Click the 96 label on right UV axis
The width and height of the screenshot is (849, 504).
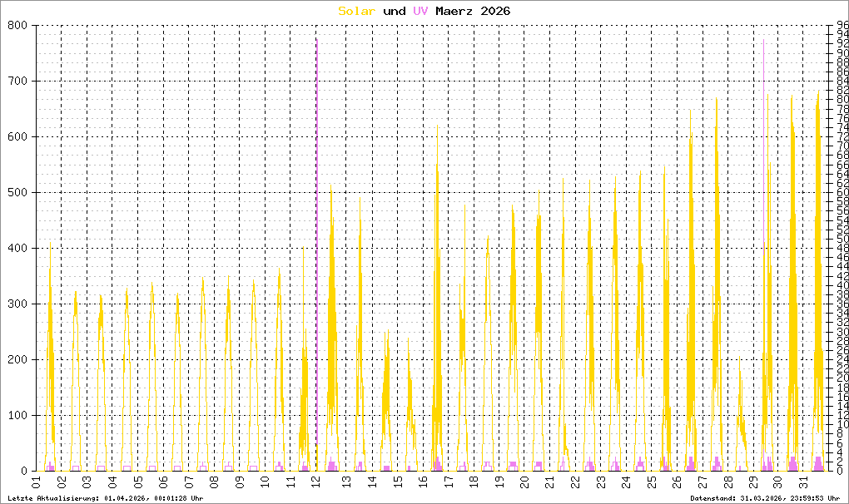click(842, 26)
